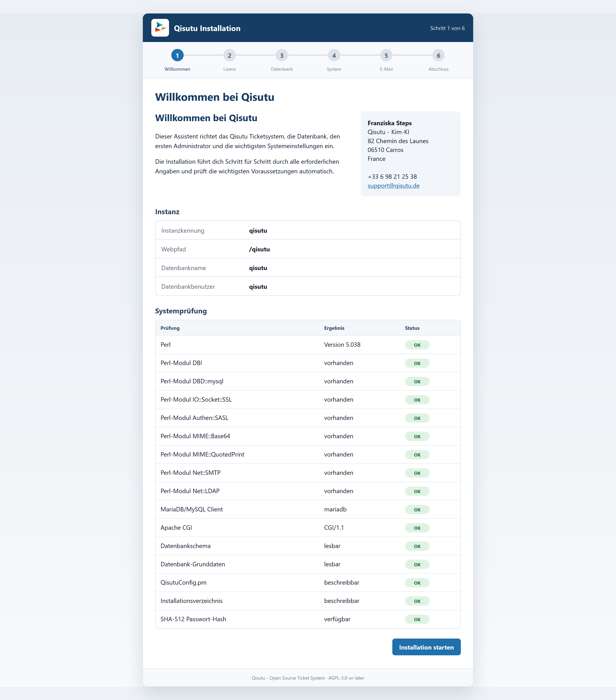Click the Instanzkennung label
616x700 pixels.
pos(183,231)
